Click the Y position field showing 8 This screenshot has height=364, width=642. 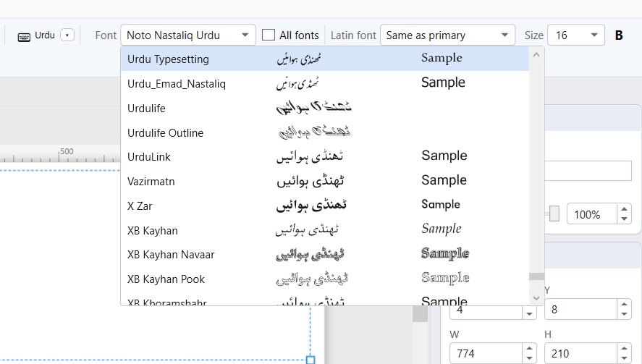click(580, 309)
